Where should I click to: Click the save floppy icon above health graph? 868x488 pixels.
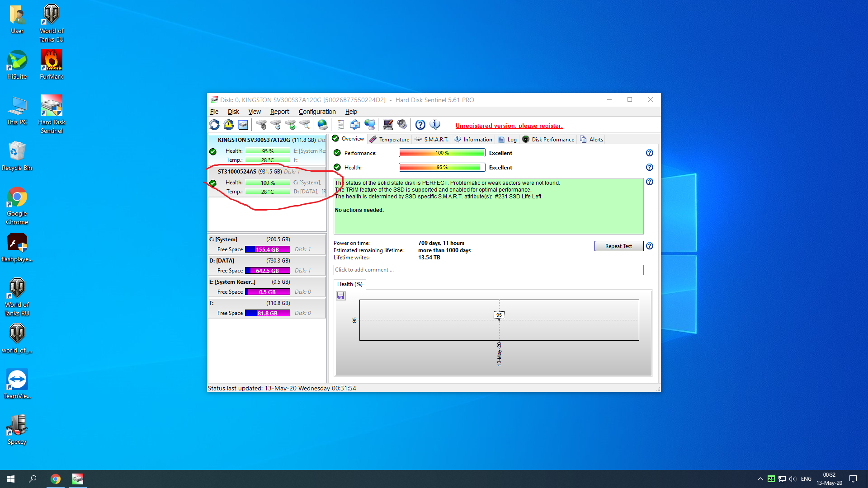click(x=341, y=296)
